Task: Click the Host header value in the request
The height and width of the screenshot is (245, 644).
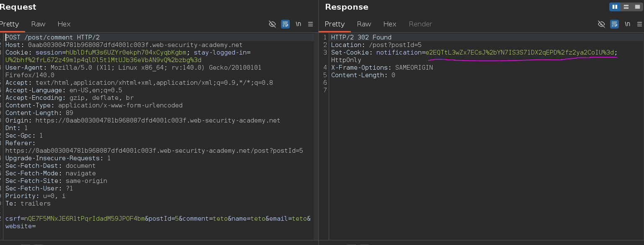Action: [135, 45]
